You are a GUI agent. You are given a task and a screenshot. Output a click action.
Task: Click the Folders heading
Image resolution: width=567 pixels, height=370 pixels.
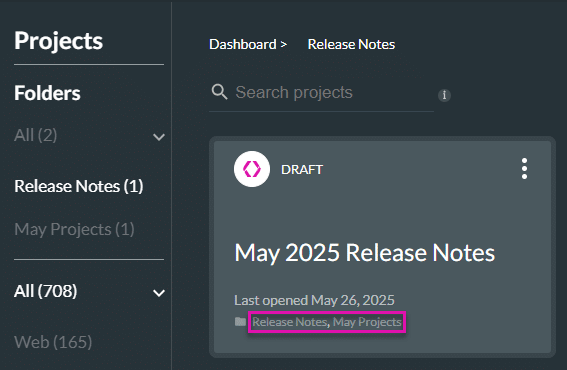tap(47, 93)
